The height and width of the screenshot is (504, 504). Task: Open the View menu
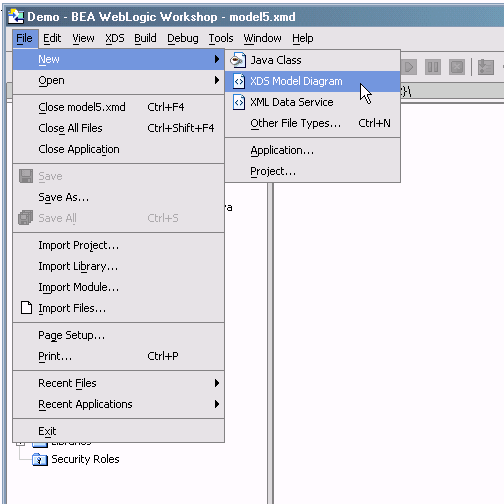pos(83,38)
